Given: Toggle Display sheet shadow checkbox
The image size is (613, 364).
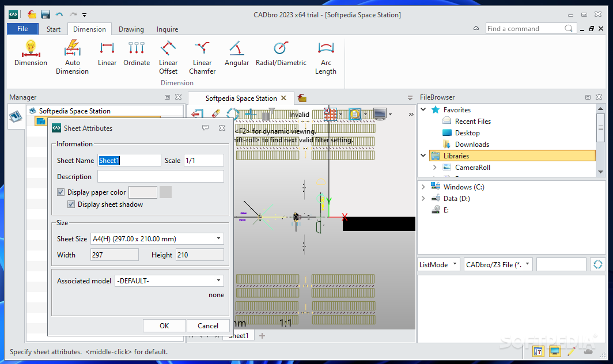Looking at the screenshot, I should [71, 204].
